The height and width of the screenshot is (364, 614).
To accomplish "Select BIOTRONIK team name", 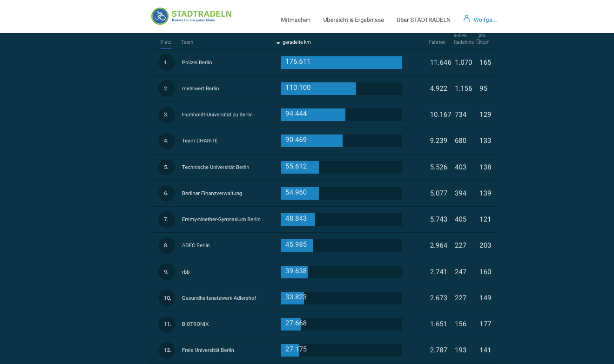I will point(196,324).
